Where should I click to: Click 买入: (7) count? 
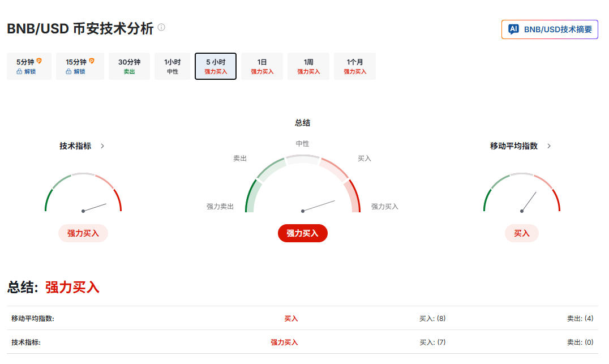(432, 342)
